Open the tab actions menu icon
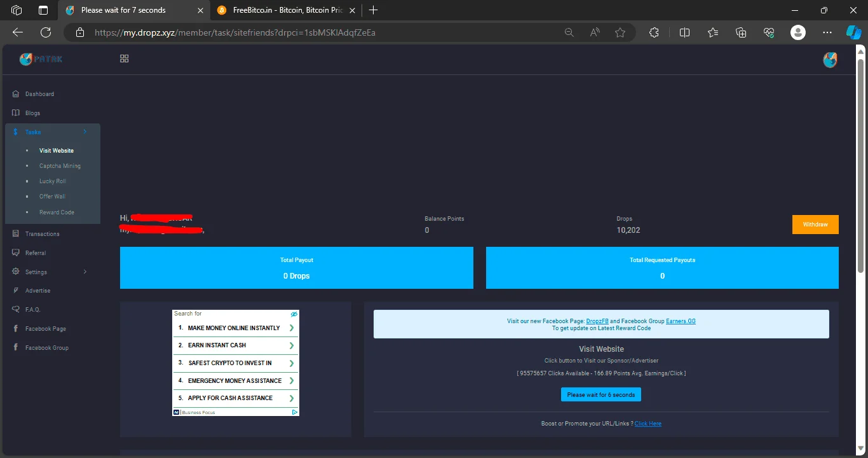The width and height of the screenshot is (868, 458). click(43, 10)
